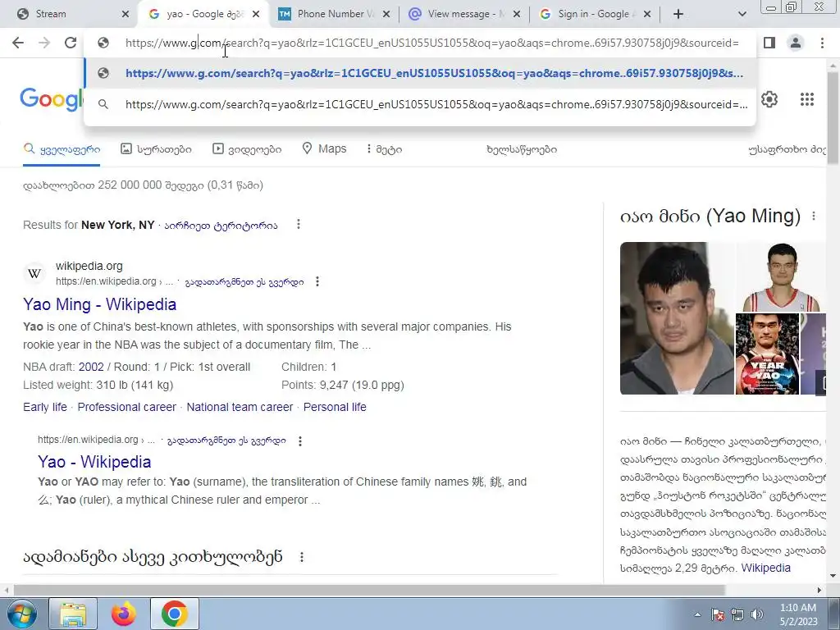
Task: Click horizontal scrollbar right arrow
Action: click(819, 590)
